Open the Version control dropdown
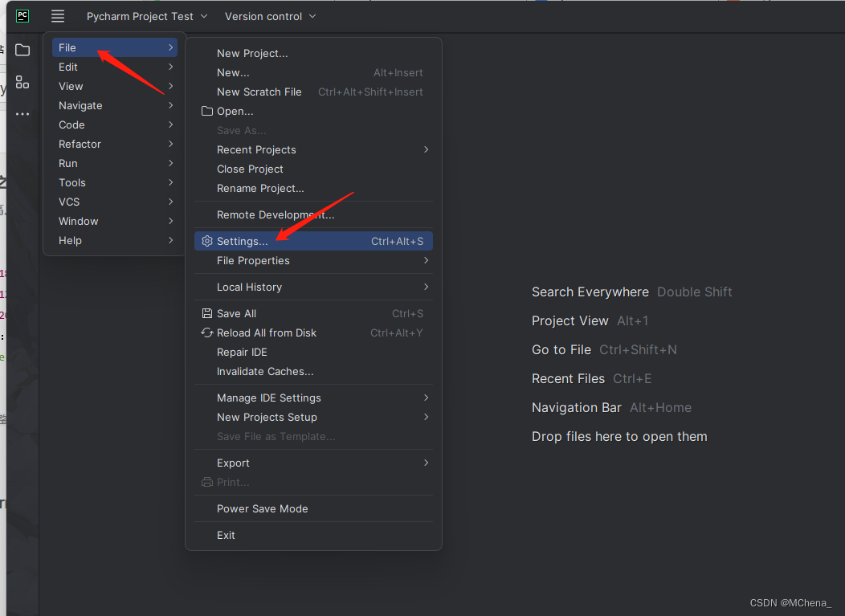 pos(270,16)
